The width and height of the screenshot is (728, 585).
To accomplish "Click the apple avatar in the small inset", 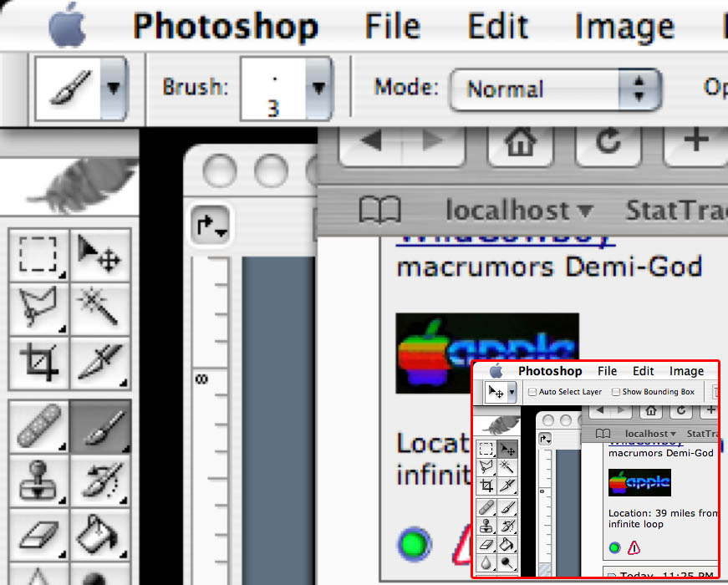I will click(x=639, y=482).
